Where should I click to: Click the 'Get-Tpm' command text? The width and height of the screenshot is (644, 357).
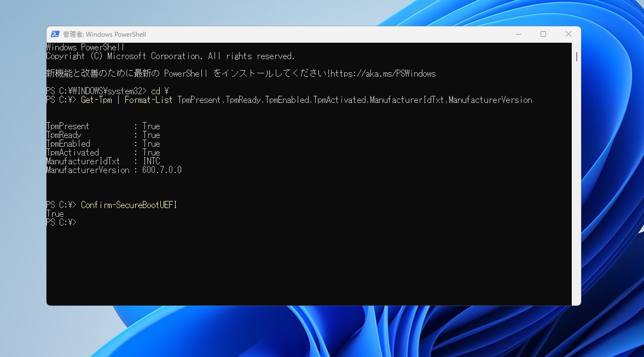[x=96, y=100]
